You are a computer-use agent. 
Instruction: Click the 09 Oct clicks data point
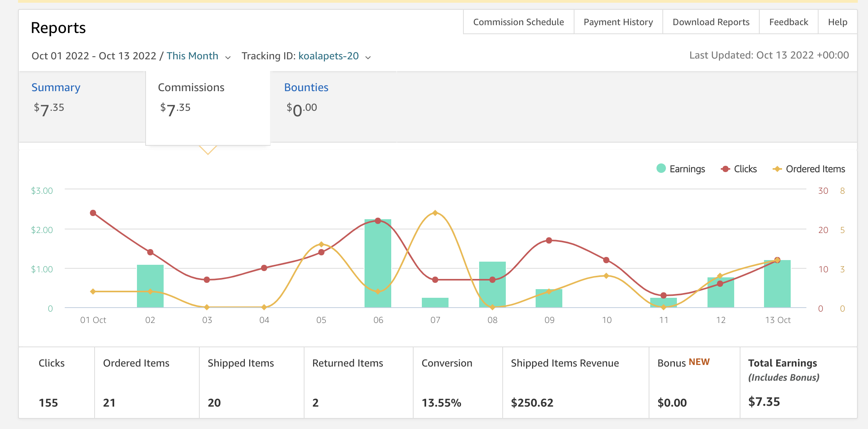click(x=549, y=240)
